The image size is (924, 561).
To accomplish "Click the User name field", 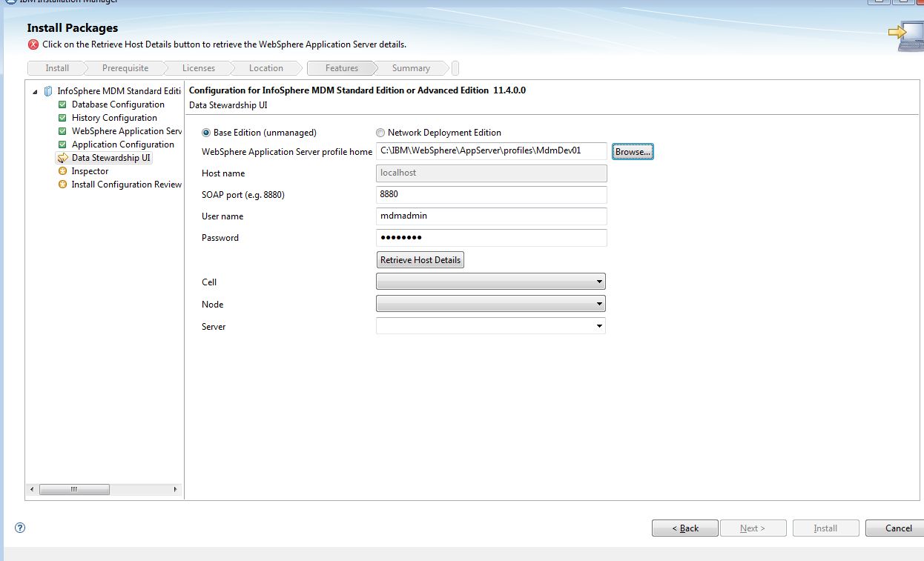I will point(491,216).
